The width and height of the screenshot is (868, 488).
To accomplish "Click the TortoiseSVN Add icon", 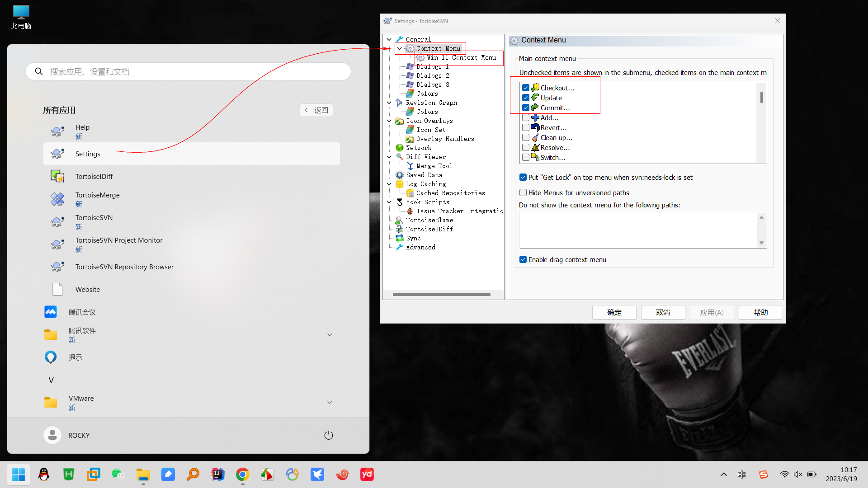I will pos(535,117).
